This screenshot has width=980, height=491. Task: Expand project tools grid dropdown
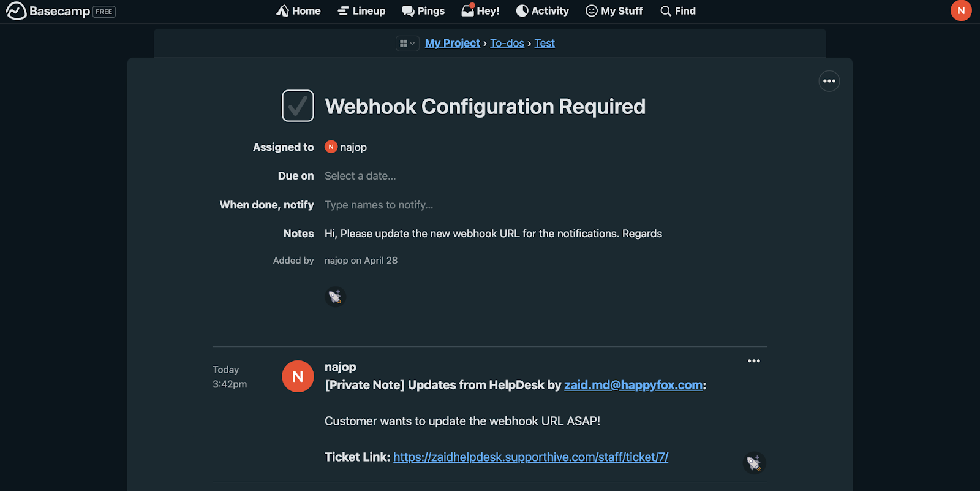[x=407, y=44]
